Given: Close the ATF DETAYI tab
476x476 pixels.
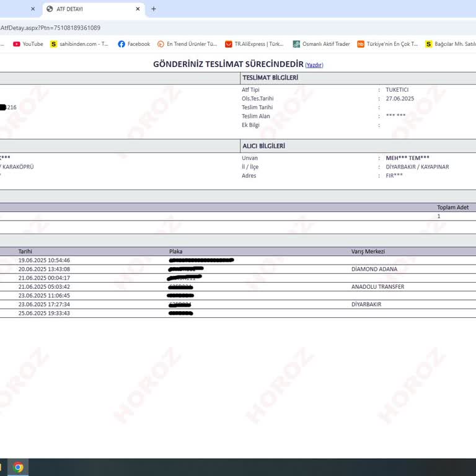Looking at the screenshot, I should click(138, 9).
